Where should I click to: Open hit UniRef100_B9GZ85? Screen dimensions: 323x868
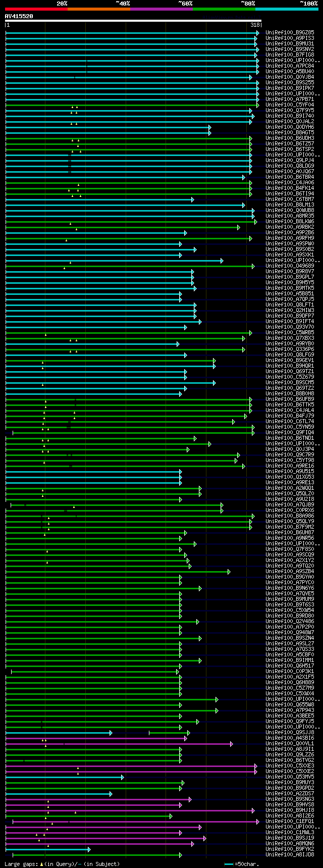tap(290, 32)
